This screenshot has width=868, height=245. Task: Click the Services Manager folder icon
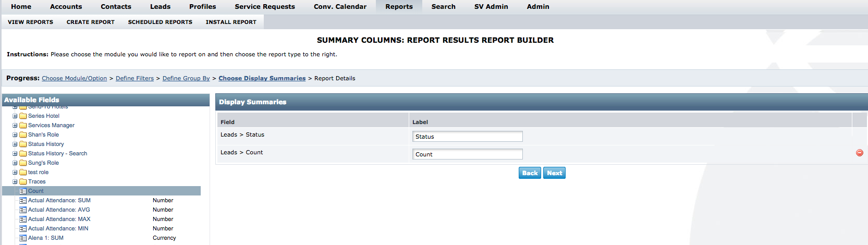pyautogui.click(x=23, y=125)
